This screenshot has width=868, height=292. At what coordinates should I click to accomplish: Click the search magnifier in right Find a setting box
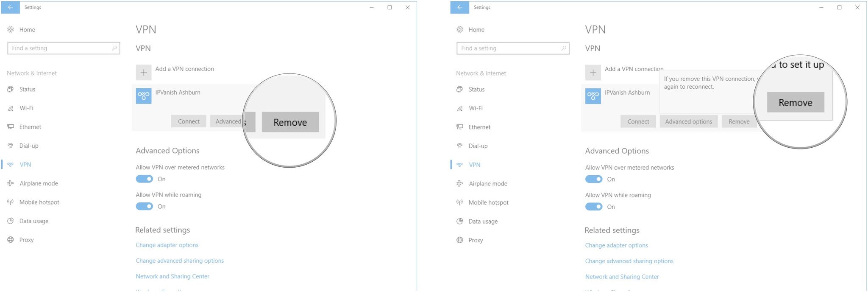click(x=563, y=48)
